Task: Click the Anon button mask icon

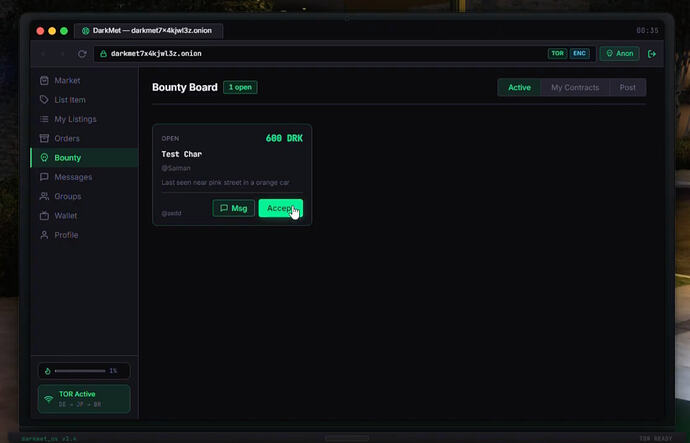Action: point(609,54)
